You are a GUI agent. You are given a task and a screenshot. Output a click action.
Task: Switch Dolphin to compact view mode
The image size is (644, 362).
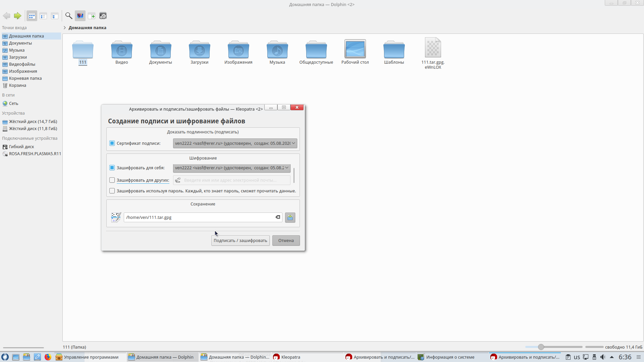tap(43, 16)
